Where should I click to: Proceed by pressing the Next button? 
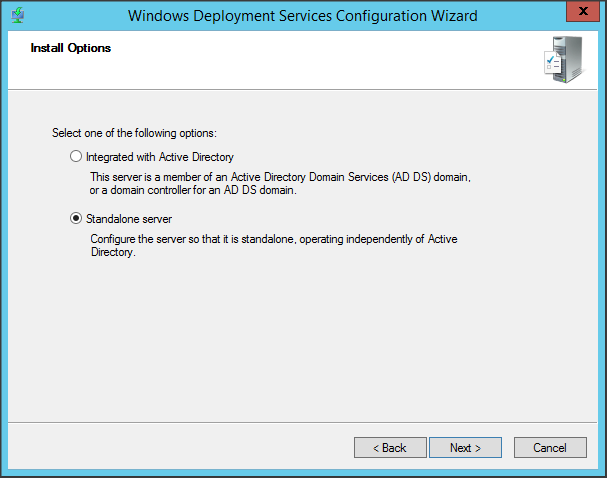pyautogui.click(x=466, y=447)
